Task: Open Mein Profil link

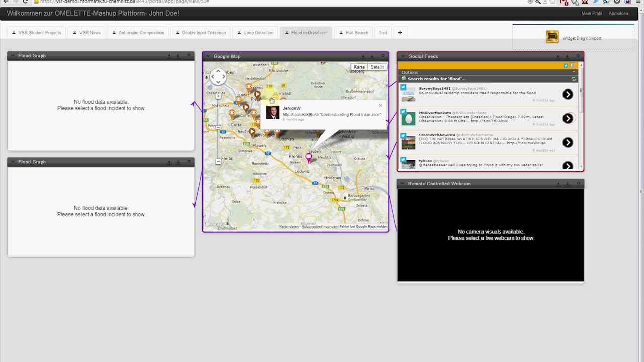Action: point(592,13)
